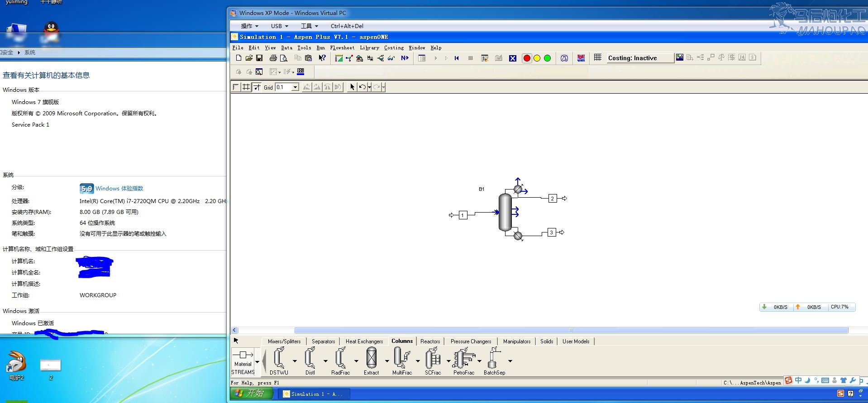Click the XP Start (开始) button
The height and width of the screenshot is (403, 868).
(x=252, y=394)
